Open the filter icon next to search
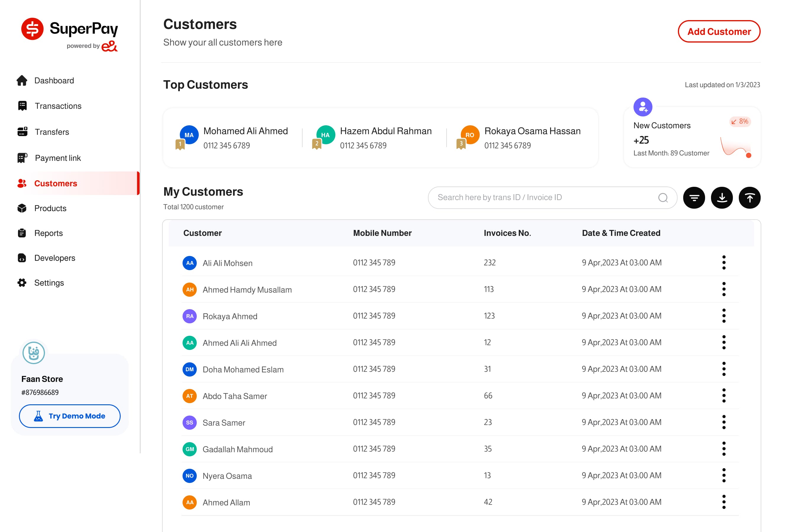Screen dimensions: 808x532 tap(694, 198)
